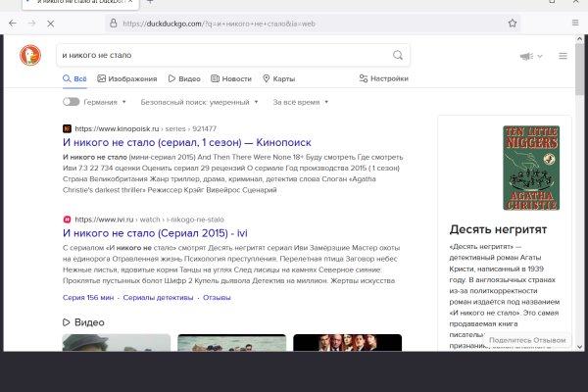Click the megaphone share-feedback icon

click(529, 56)
